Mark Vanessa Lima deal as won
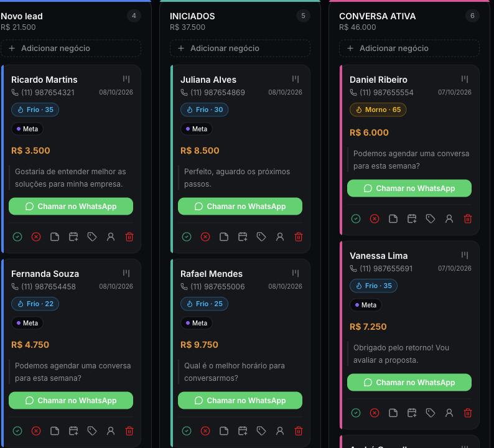This screenshot has width=494, height=448. [356, 413]
